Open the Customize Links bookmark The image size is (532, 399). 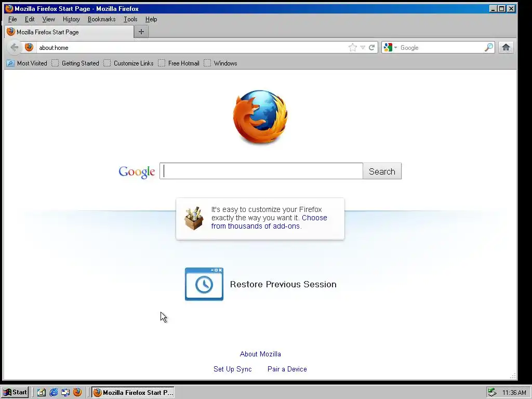coord(129,63)
